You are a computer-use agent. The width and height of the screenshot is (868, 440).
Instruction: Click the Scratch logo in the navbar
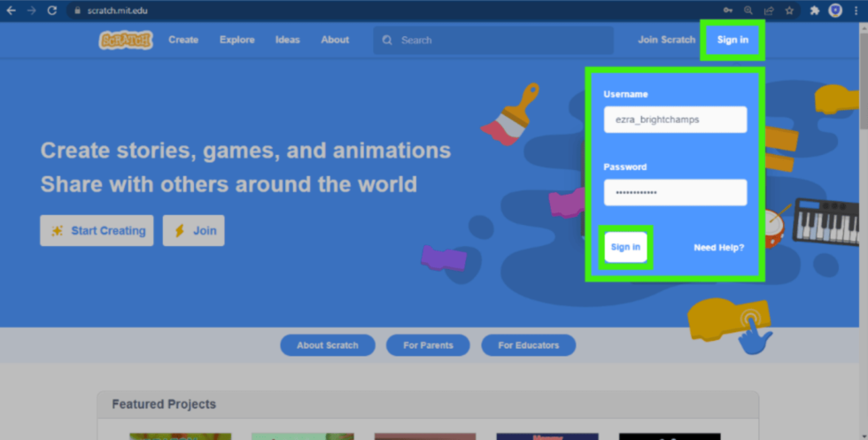point(126,40)
